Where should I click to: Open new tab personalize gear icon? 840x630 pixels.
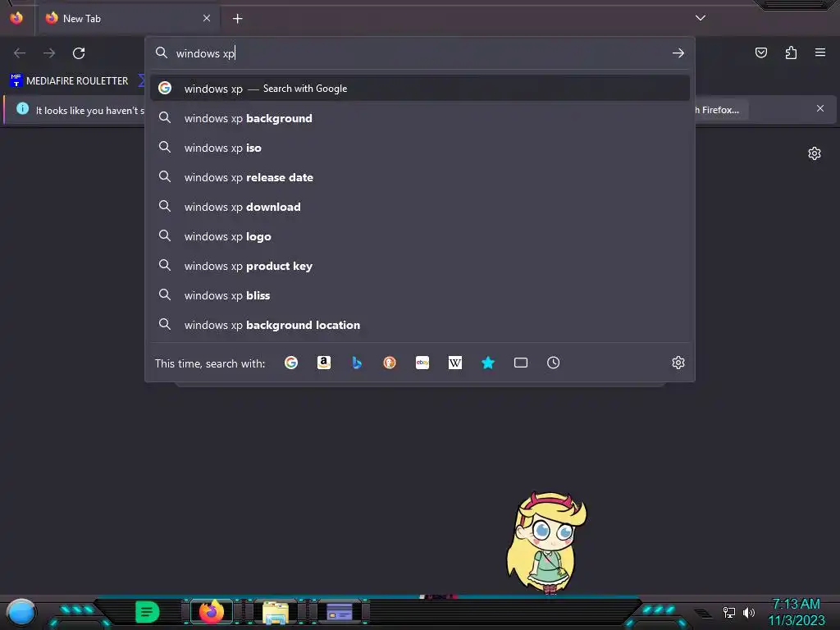[x=815, y=153]
